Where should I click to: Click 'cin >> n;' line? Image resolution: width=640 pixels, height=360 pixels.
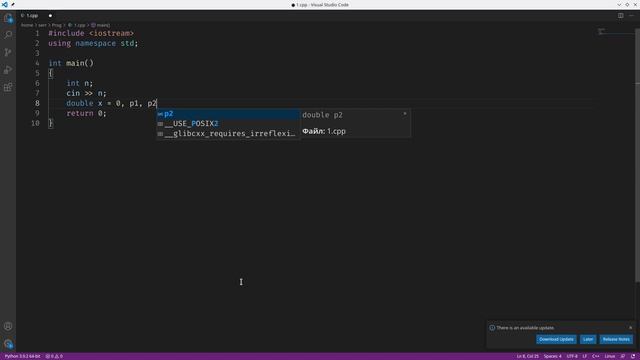coord(86,93)
